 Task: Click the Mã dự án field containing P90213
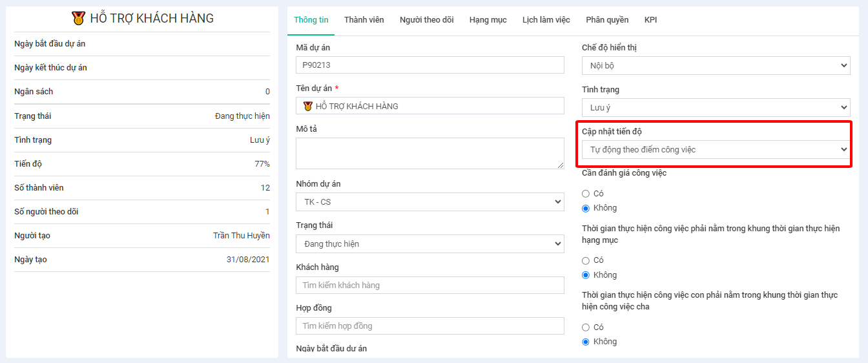pyautogui.click(x=429, y=65)
